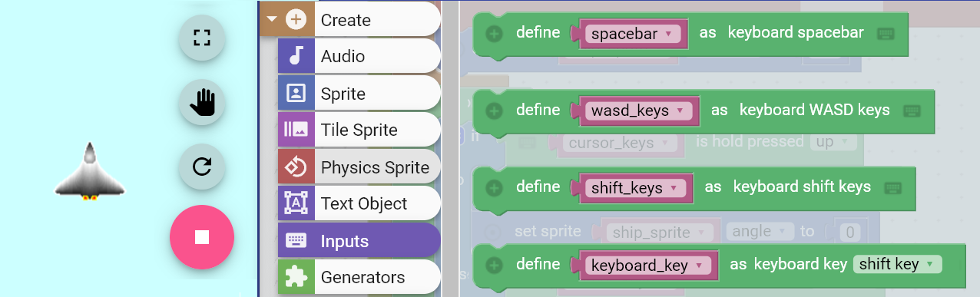Stop the game with the pink button
Viewport: 980px width, 297px height.
point(202,237)
